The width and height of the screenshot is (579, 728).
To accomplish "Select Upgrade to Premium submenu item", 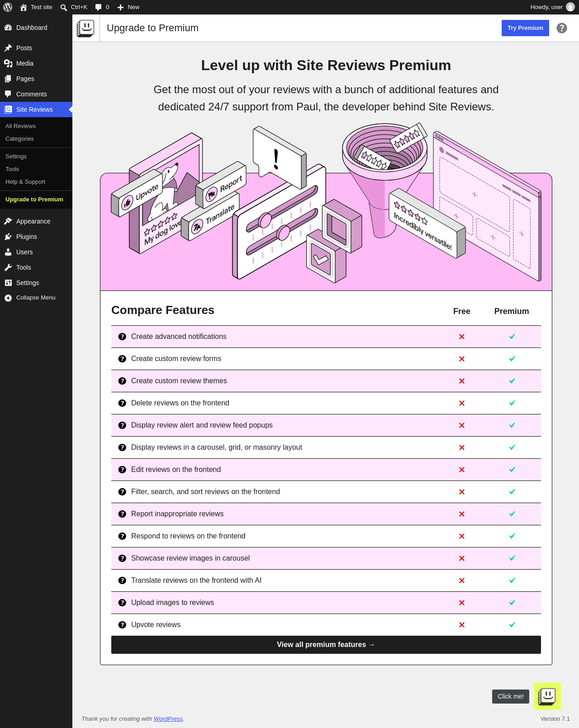I will point(36,200).
